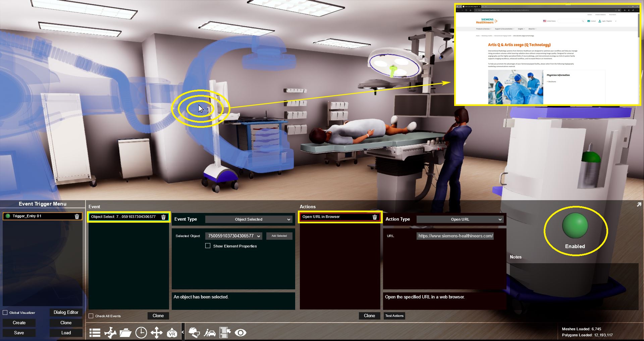
Task: Click the pop-out arrow icon above Enabled
Action: (639, 205)
